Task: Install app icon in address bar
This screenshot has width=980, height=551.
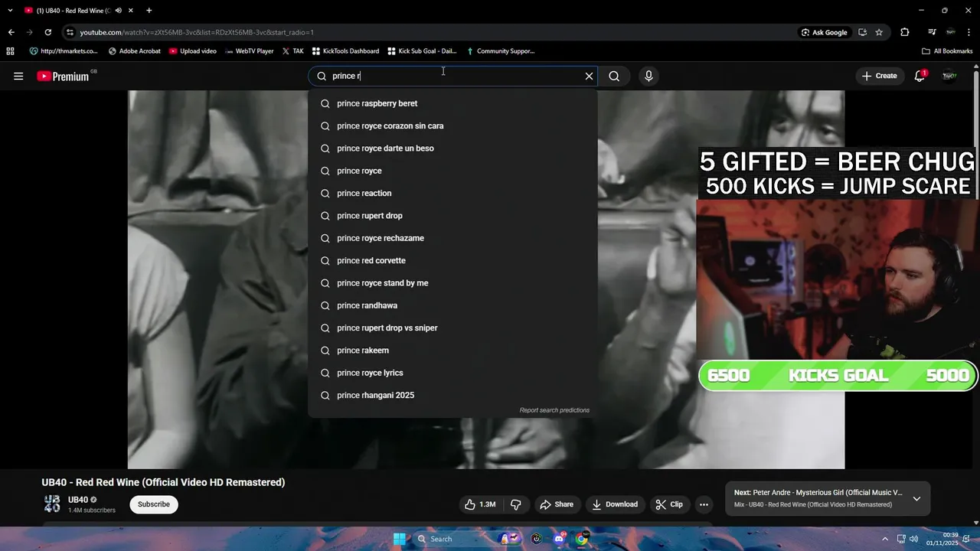Action: [862, 32]
